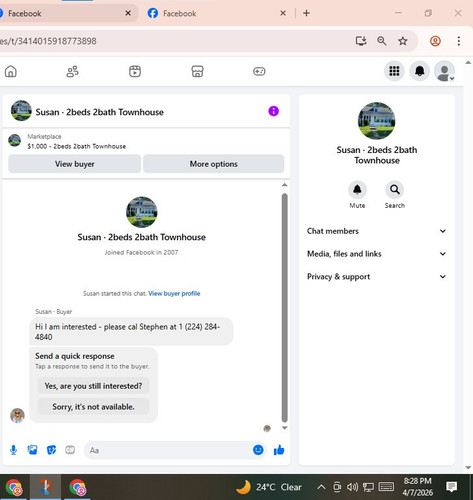Click the weather 24°C Clear widget

[268, 487]
